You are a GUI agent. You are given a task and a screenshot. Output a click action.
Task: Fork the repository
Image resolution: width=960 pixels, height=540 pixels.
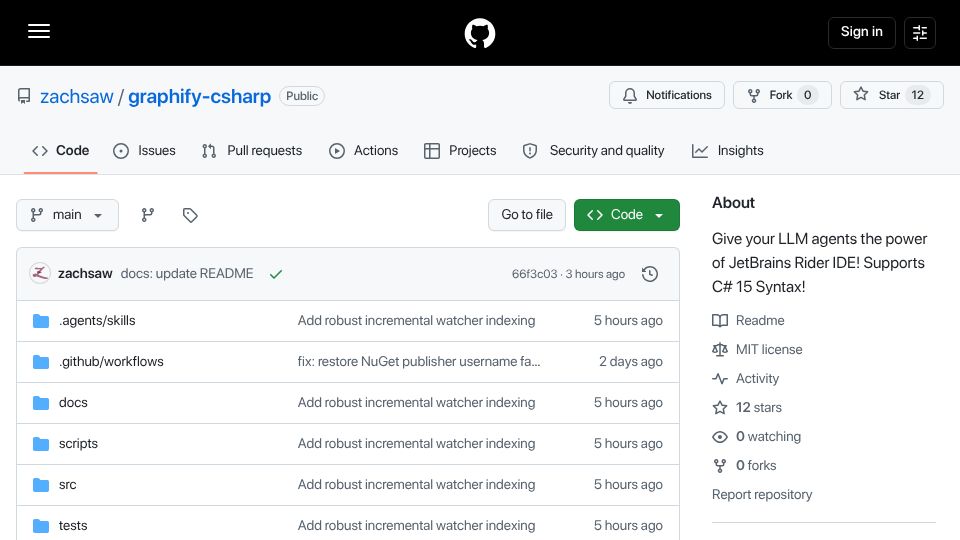(x=782, y=95)
